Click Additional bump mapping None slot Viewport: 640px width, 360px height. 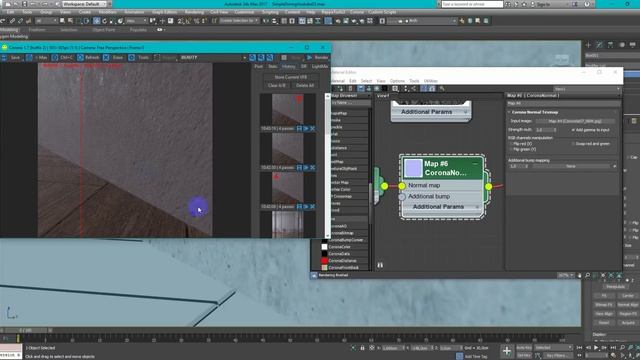tap(571, 166)
